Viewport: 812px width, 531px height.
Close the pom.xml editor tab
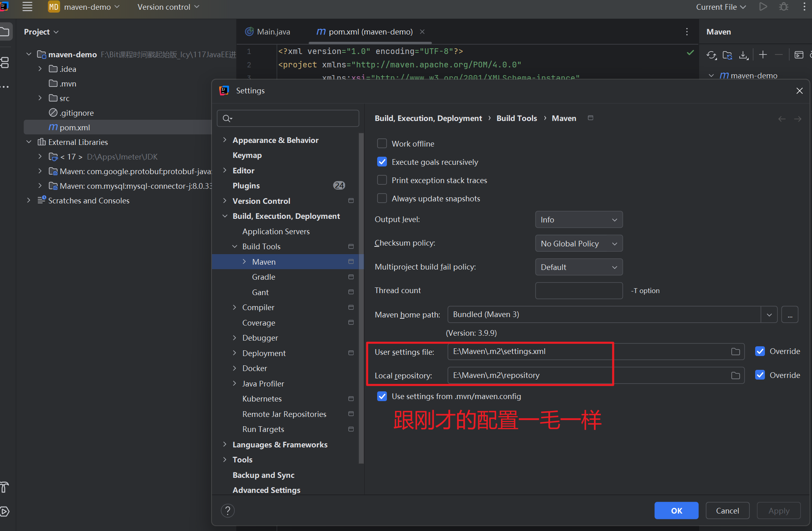(x=422, y=32)
